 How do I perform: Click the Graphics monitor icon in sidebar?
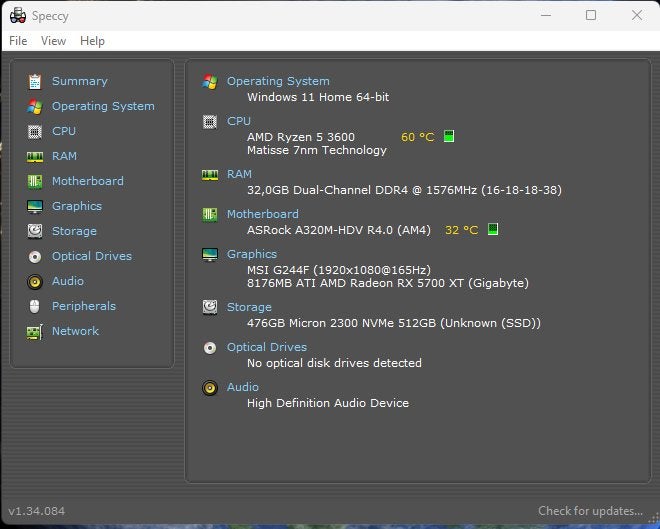tap(35, 207)
